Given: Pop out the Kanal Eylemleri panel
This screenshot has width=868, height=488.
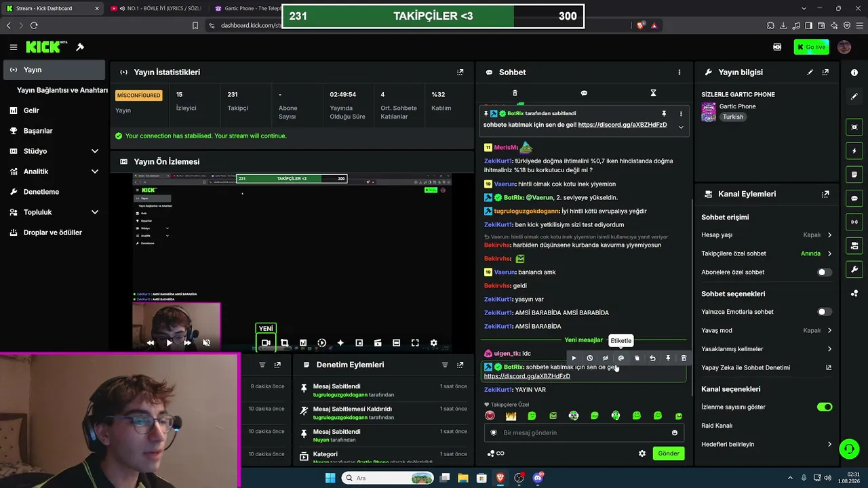Looking at the screenshot, I should pos(825,194).
